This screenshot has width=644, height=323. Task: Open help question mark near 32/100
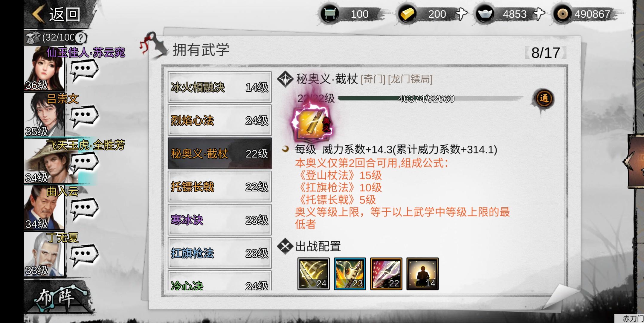(80, 38)
